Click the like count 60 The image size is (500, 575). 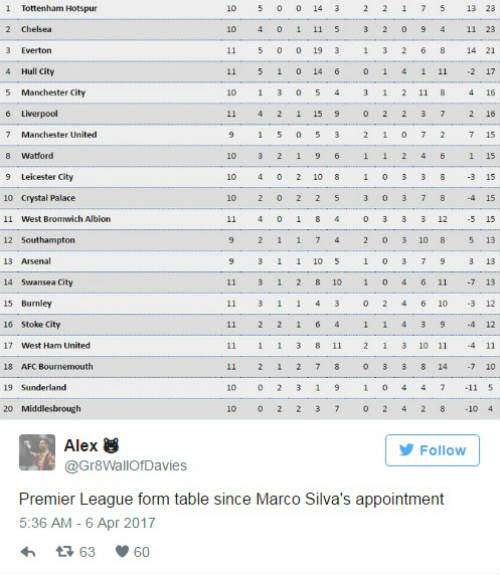[142, 552]
